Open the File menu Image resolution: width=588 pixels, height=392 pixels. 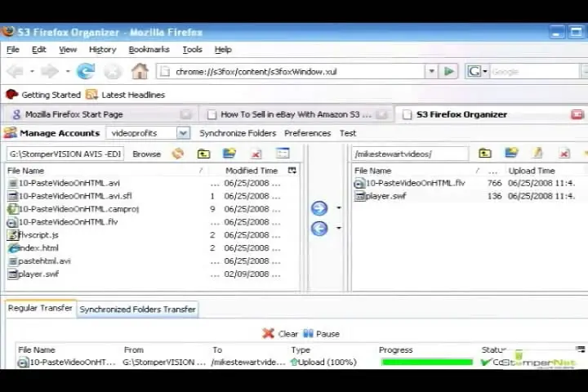click(13, 50)
